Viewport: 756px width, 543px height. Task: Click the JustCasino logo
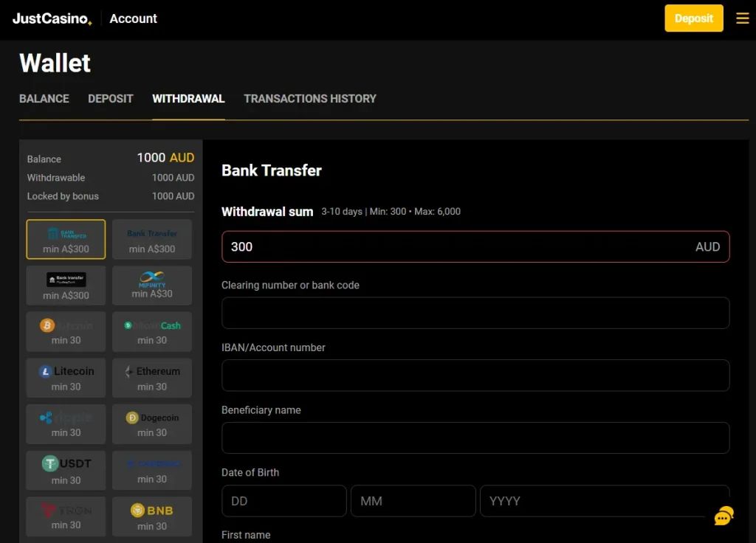click(x=52, y=18)
